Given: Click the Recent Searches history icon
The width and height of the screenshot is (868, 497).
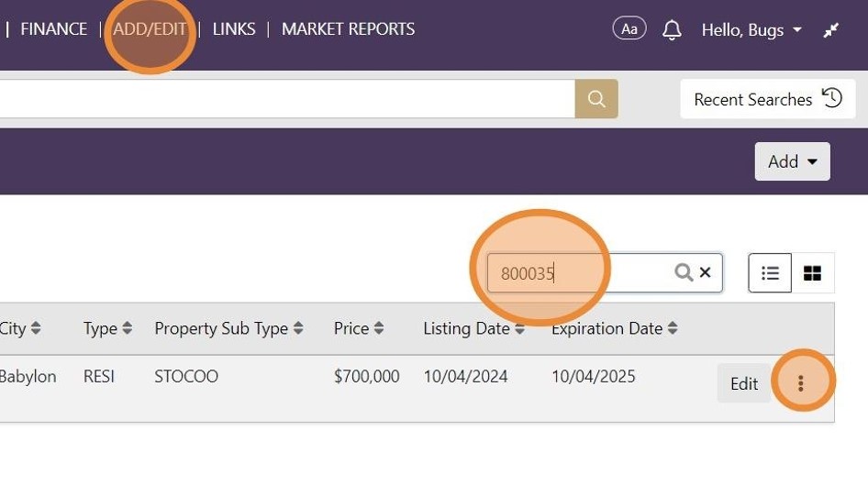Looking at the screenshot, I should click(x=832, y=98).
